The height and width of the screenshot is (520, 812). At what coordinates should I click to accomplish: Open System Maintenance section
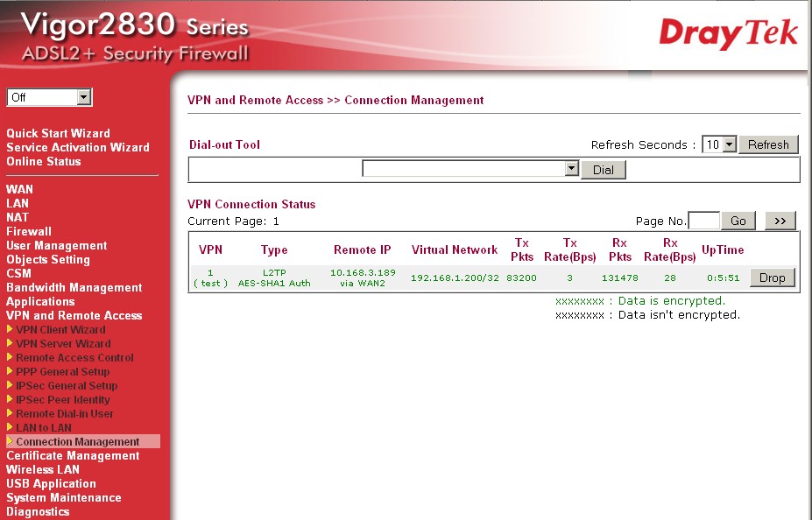[x=64, y=496]
